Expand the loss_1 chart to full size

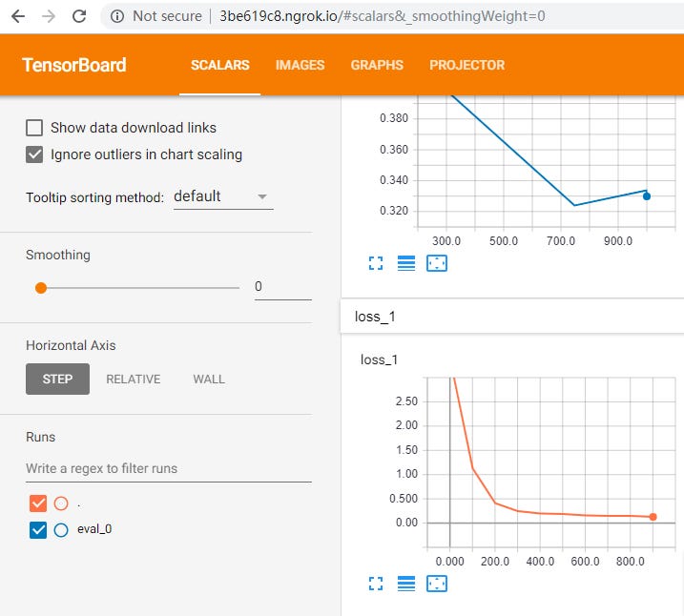(376, 583)
